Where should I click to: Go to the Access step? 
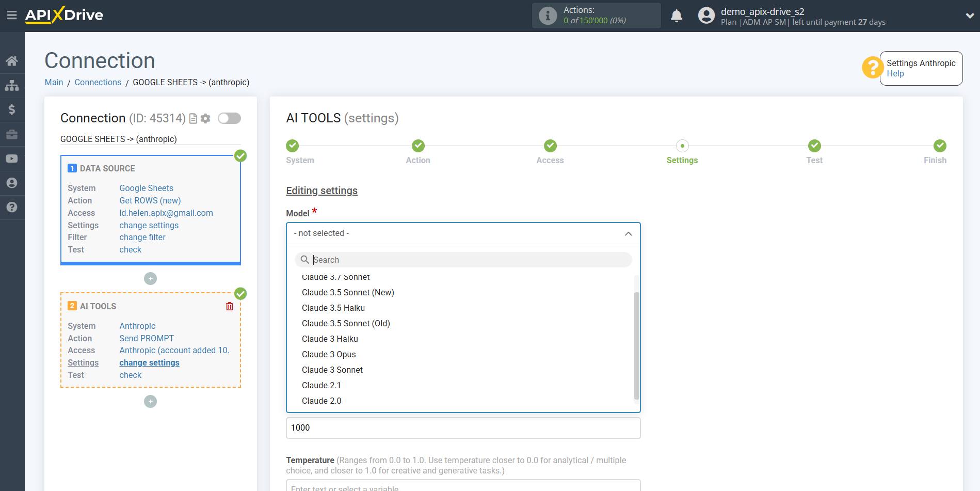tap(550, 146)
